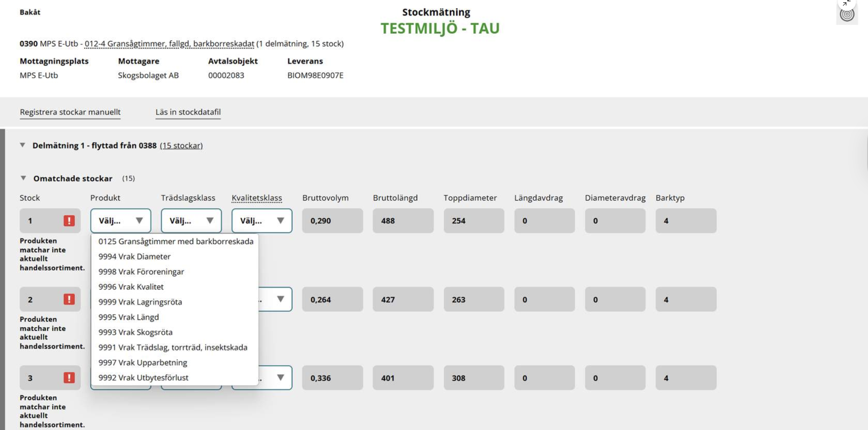This screenshot has width=868, height=430.
Task: Go back with the Bakåt link
Action: click(x=30, y=12)
